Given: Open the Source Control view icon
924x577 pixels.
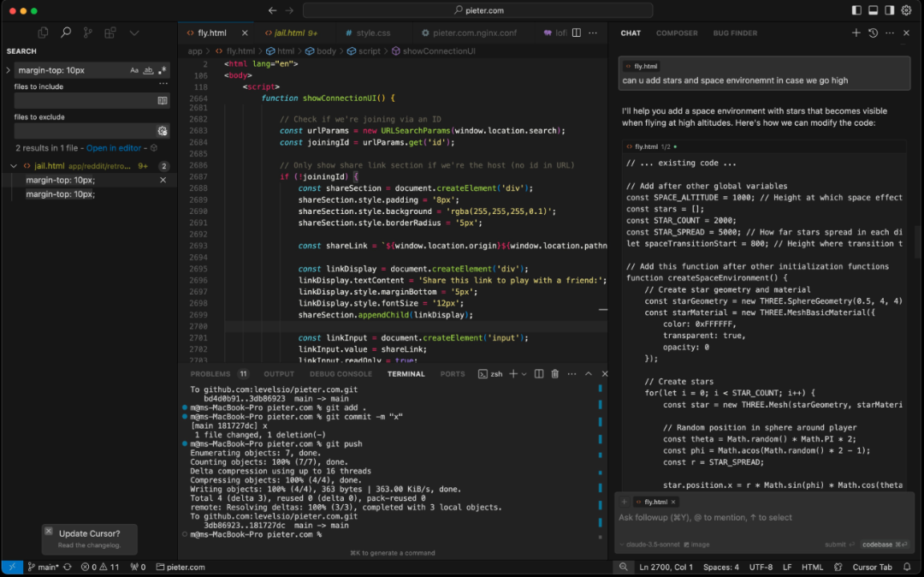Looking at the screenshot, I should click(x=88, y=33).
